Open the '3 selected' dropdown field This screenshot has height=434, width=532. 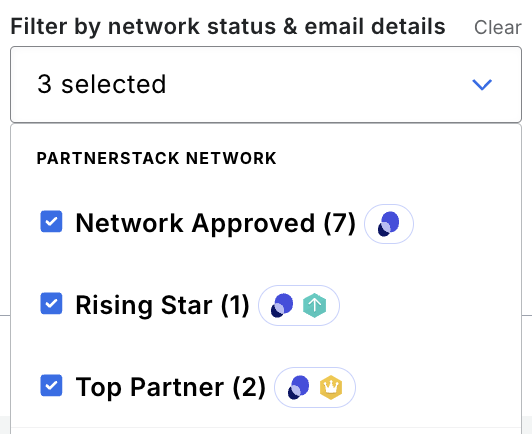coord(266,84)
